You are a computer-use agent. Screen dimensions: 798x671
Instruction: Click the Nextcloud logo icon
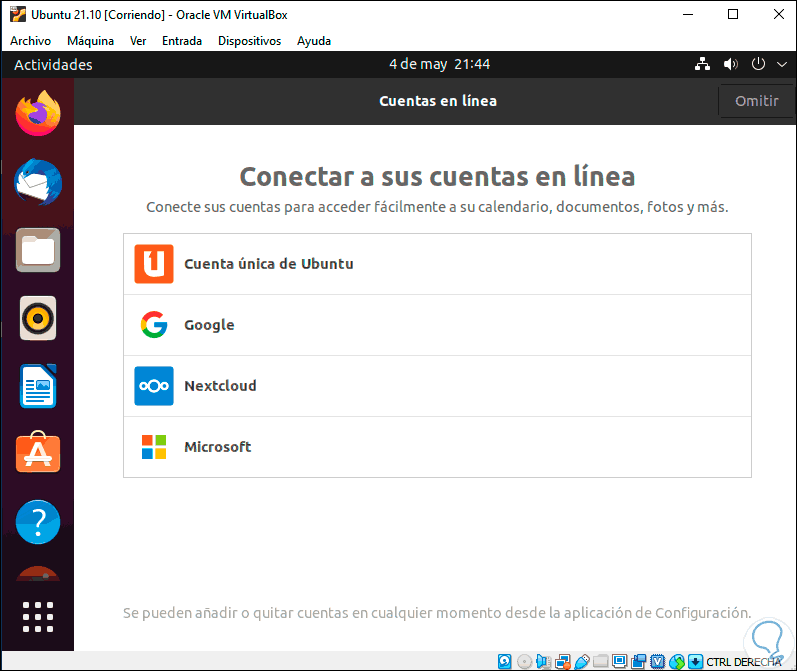[154, 386]
